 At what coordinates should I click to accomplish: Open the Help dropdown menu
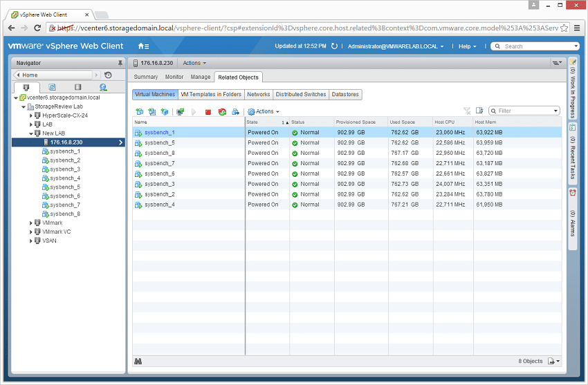(x=467, y=46)
